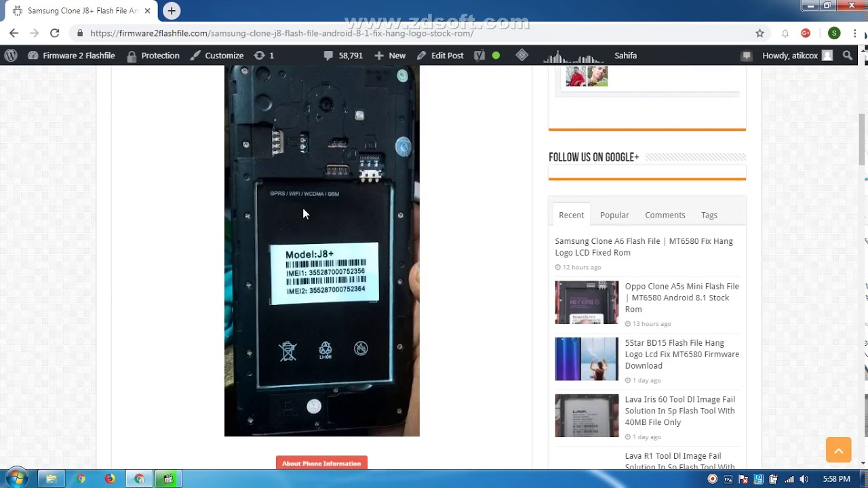Viewport: 868px width, 488px height.
Task: Open Oppo Clone A5s Mini Flash File link
Action: point(682,298)
